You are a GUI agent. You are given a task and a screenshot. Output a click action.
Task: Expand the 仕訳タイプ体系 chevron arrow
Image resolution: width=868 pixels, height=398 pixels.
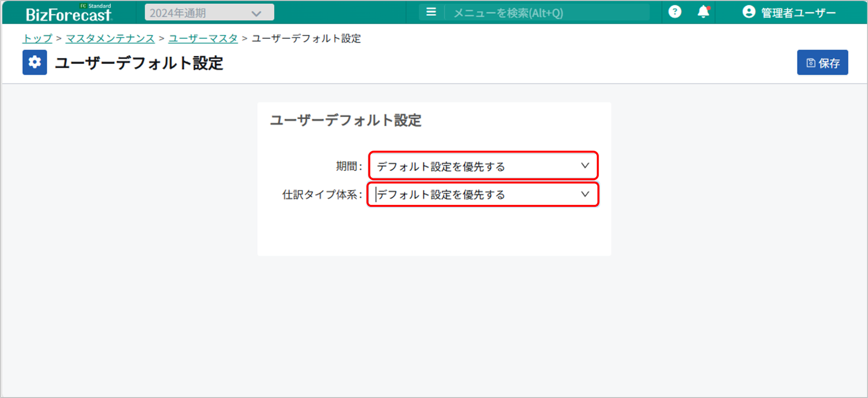tap(585, 194)
